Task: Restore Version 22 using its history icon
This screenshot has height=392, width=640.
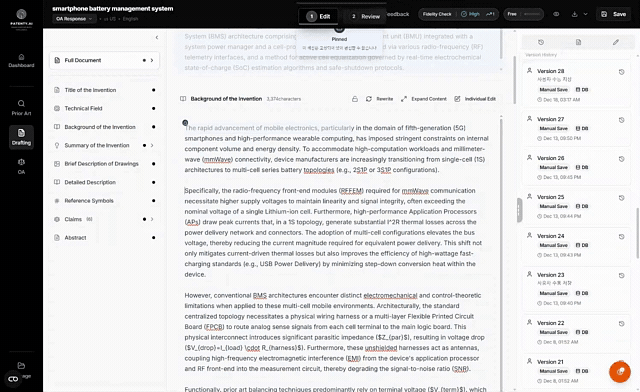Action: pos(621,323)
